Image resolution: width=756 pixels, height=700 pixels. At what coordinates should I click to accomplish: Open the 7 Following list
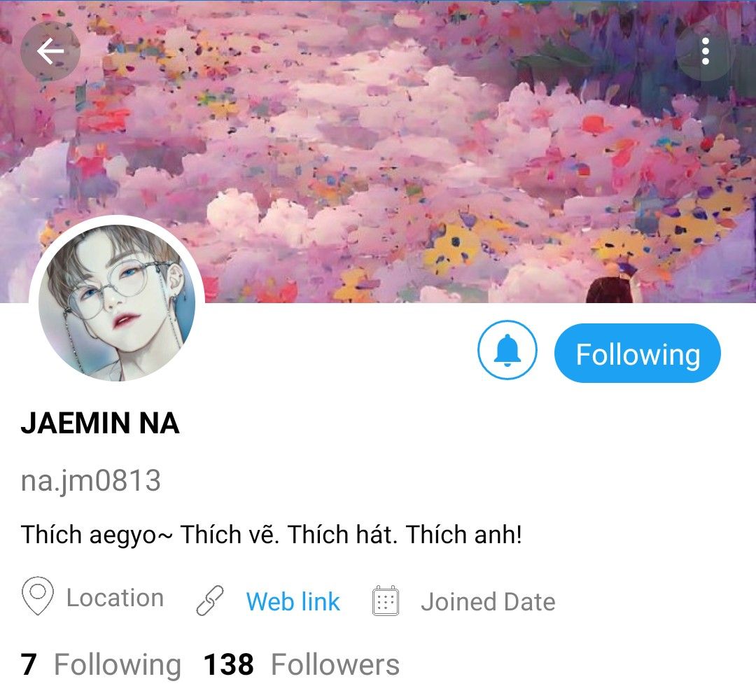pos(101,665)
